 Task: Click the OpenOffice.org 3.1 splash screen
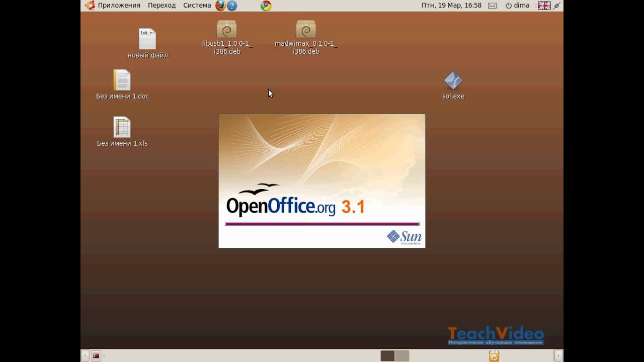click(322, 181)
